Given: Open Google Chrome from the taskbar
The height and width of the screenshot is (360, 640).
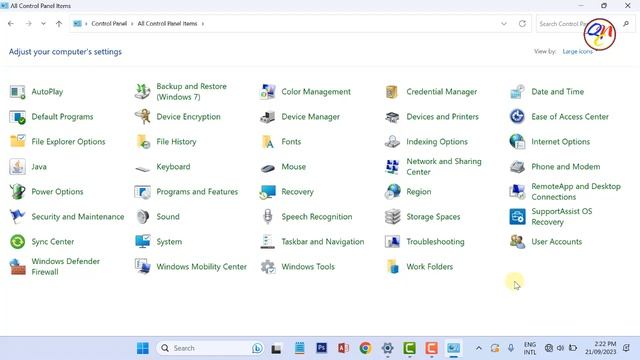Looking at the screenshot, I should 365,348.
